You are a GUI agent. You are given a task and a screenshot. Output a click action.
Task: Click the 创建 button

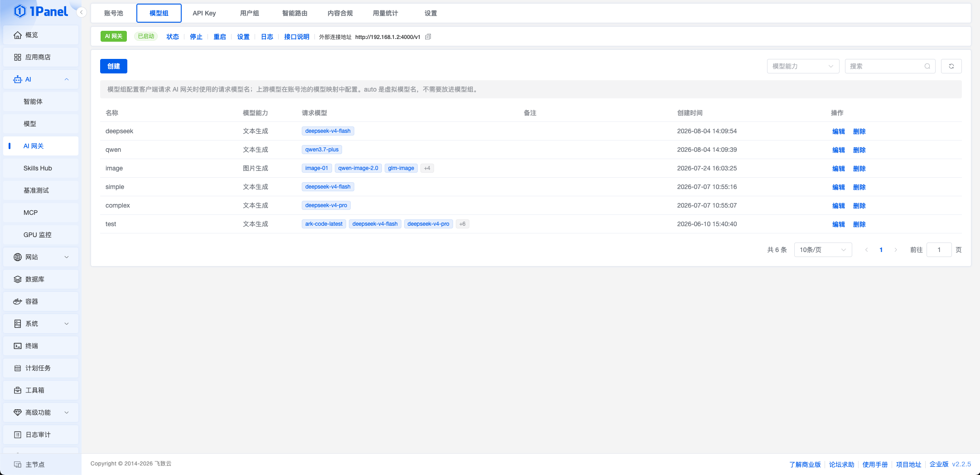(114, 66)
